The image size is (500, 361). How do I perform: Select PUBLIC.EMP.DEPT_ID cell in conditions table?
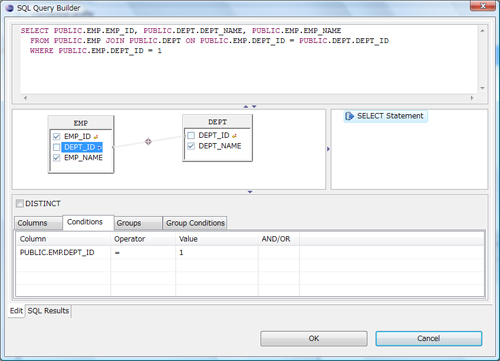[63, 253]
